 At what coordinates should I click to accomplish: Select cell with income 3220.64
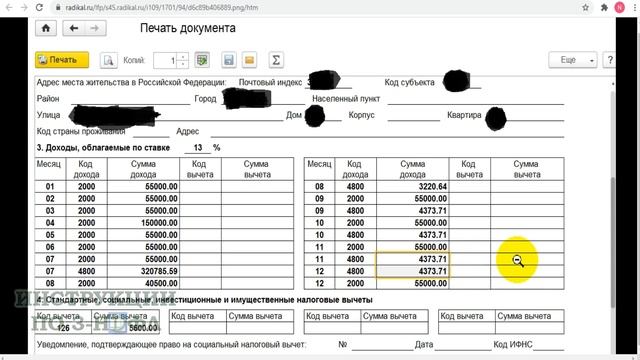pos(413,187)
